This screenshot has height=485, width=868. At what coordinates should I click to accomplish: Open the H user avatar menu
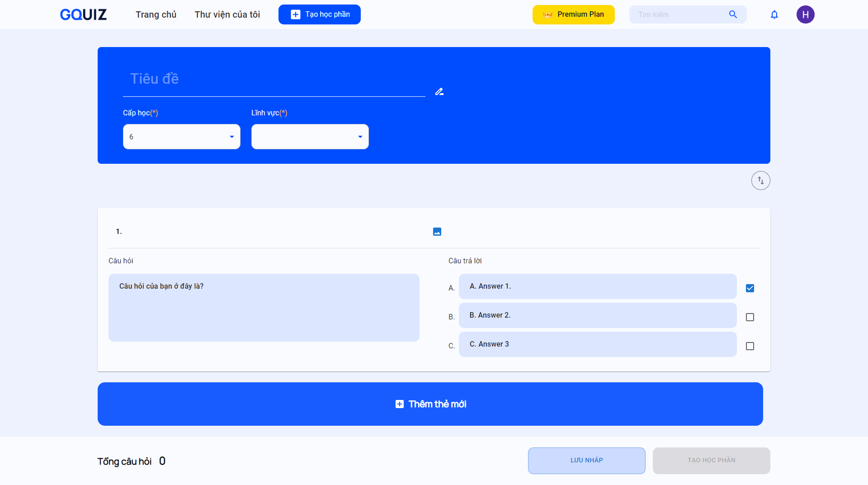point(805,14)
